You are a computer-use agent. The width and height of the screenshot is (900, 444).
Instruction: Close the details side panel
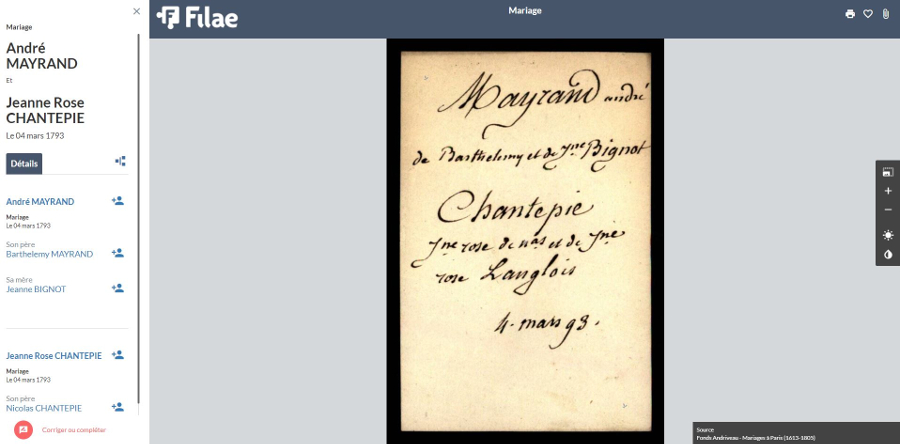click(137, 11)
